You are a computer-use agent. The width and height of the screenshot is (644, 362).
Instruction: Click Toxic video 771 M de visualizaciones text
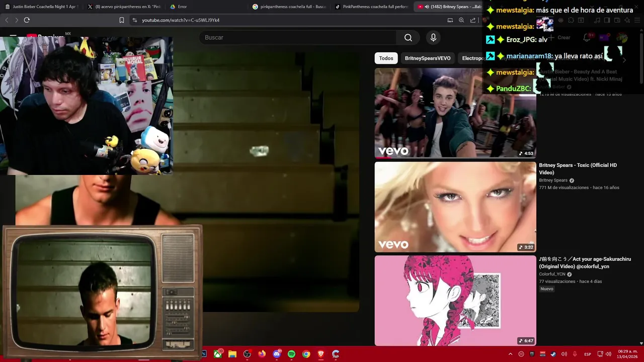(563, 188)
